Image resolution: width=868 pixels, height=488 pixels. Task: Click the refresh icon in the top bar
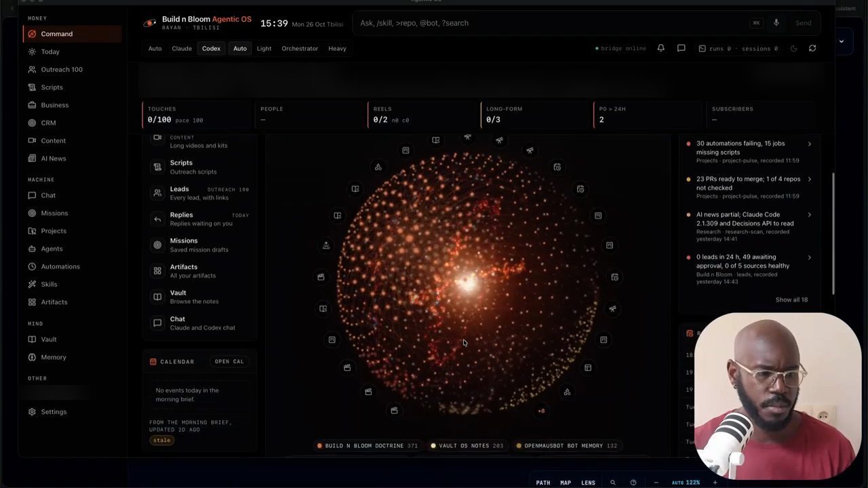(x=812, y=48)
